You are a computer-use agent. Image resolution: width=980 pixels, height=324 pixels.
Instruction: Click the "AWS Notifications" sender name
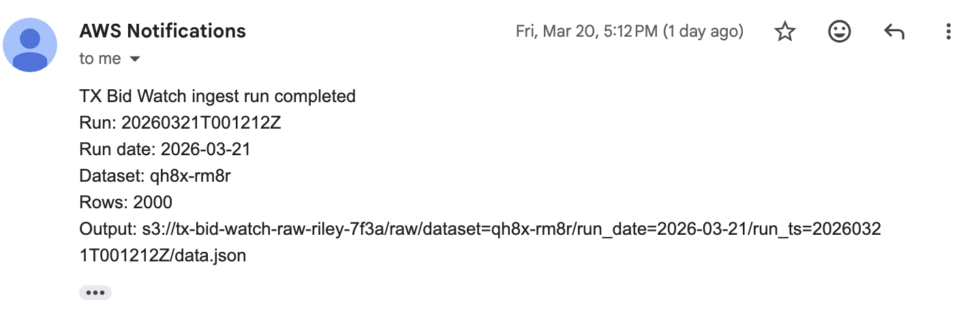(x=162, y=31)
